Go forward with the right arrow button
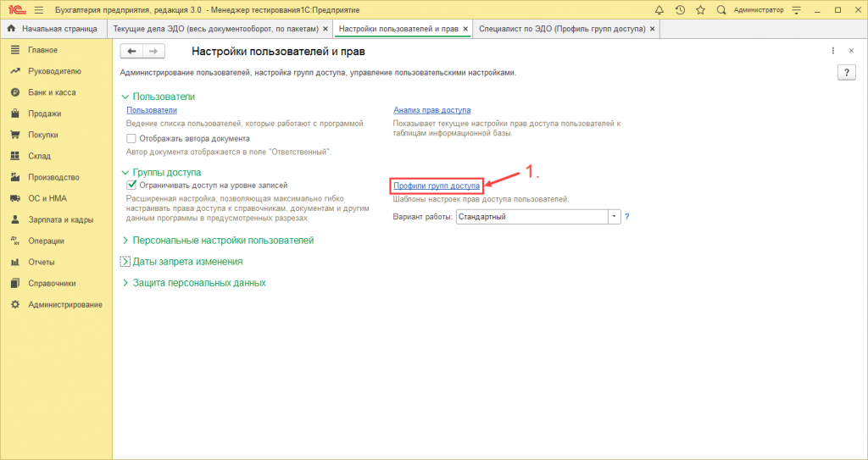The image size is (868, 460). point(154,51)
